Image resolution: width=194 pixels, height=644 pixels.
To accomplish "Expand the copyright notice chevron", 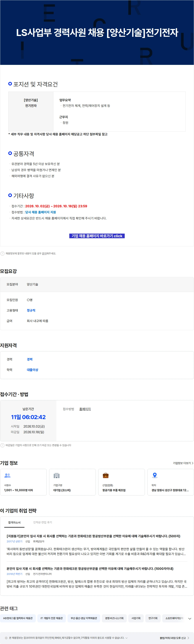I will pyautogui.click(x=127, y=638).
